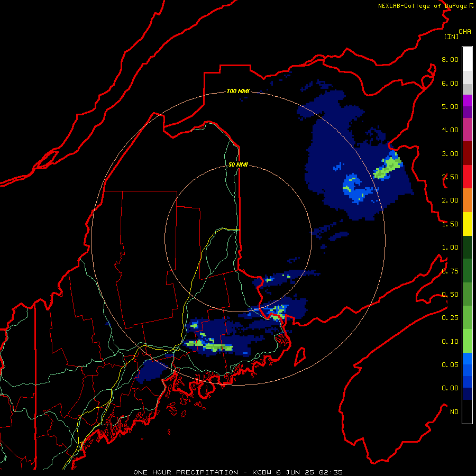Click the 0.00 legend value
Viewport: 476px width, 476px height.
coord(450,388)
